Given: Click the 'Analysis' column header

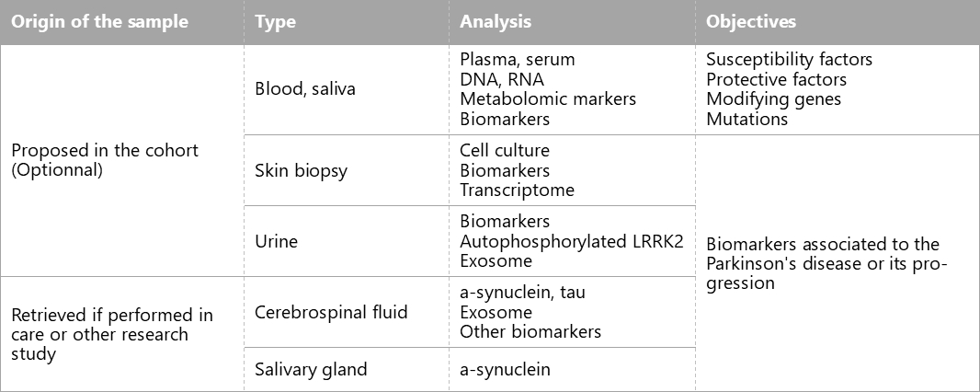Looking at the screenshot, I should [x=496, y=22].
